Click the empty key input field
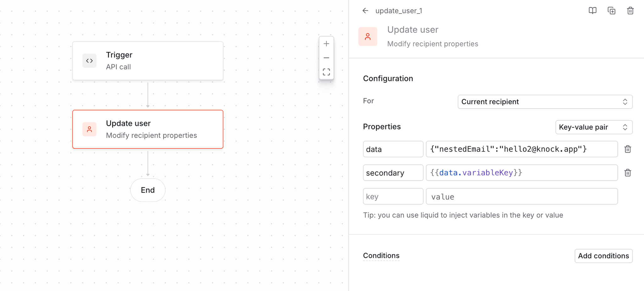644x291 pixels. [x=393, y=196]
